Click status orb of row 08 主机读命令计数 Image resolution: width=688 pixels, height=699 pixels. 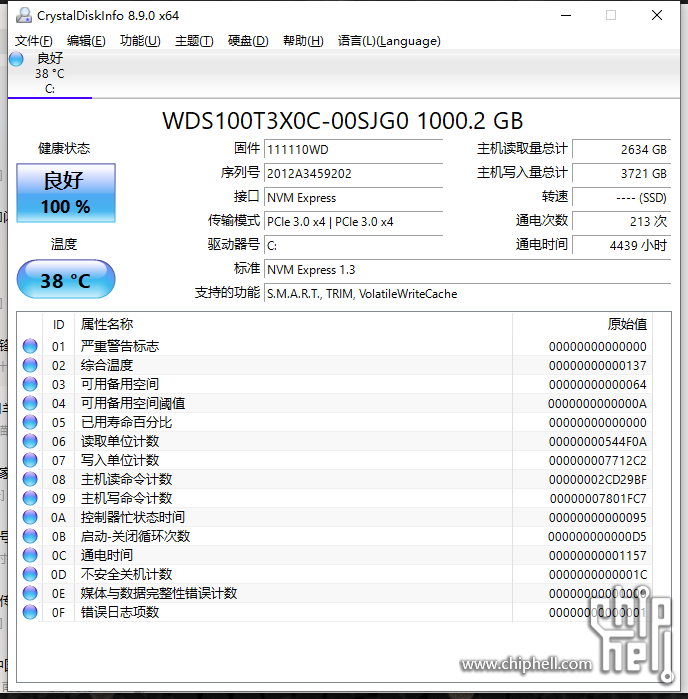(30, 479)
